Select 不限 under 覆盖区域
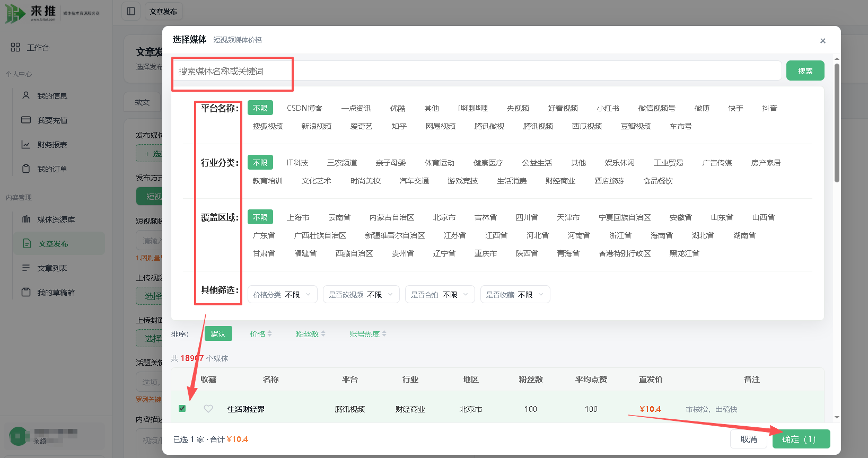868x458 pixels. 260,217
